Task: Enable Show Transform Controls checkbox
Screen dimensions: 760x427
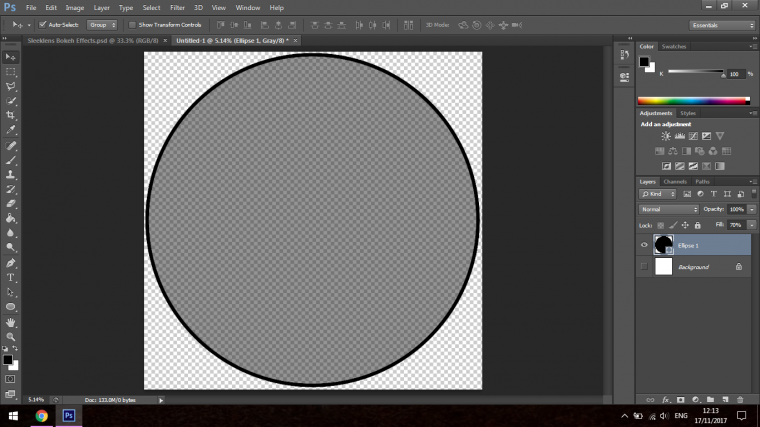Action: coord(132,25)
